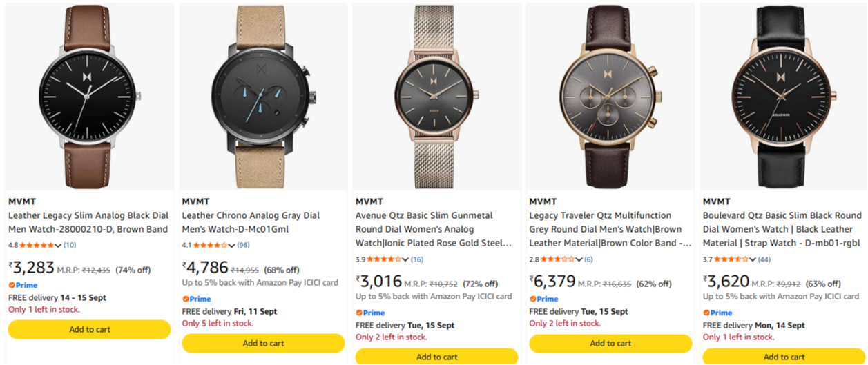The height and width of the screenshot is (365, 868).
Task: Add the Leather Chrono Gray Dial watch to cart
Action: coord(263,343)
